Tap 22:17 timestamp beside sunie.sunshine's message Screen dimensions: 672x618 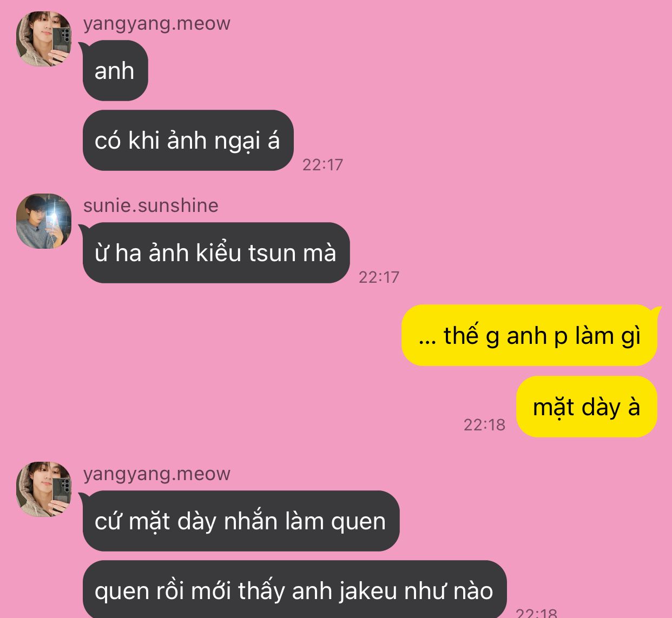[x=379, y=277]
